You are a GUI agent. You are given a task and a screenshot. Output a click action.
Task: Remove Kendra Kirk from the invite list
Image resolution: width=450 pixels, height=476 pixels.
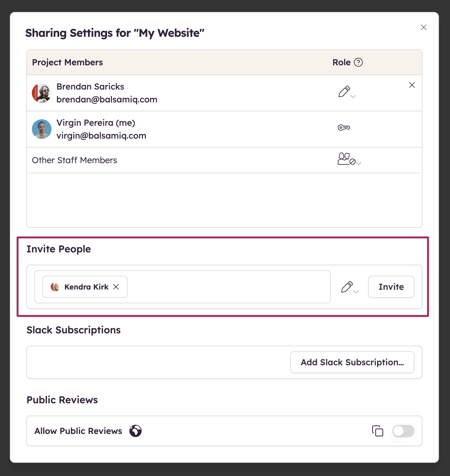pyautogui.click(x=116, y=287)
